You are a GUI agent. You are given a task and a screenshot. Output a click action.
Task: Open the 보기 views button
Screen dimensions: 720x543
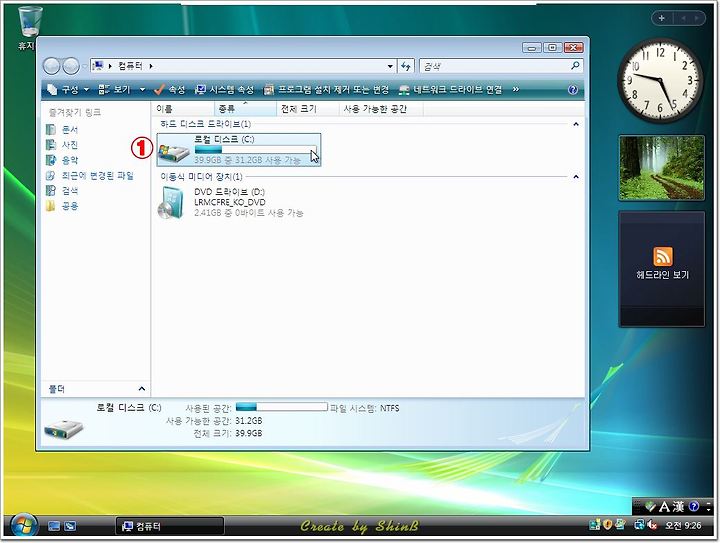[x=115, y=90]
